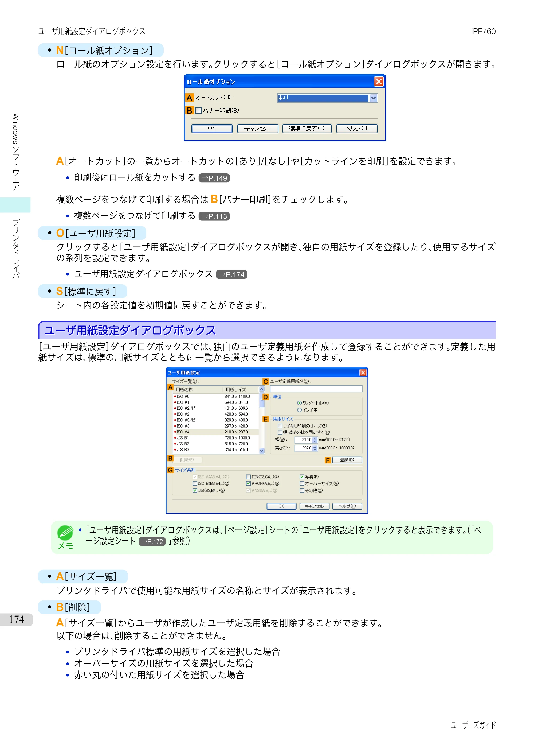The image size is (534, 756).
Task: Tick 幅・高さの比を固定する checkbox
Action: [x=280, y=432]
